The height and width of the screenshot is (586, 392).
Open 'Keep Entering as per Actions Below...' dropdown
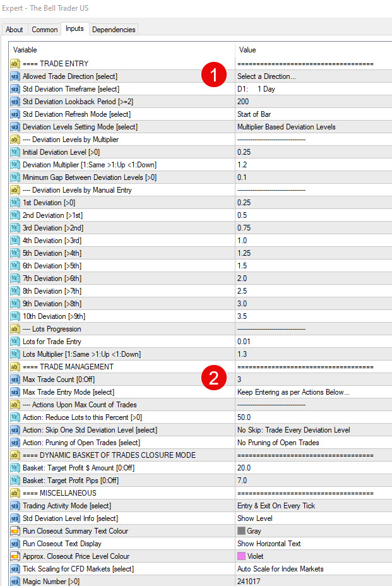tap(314, 392)
